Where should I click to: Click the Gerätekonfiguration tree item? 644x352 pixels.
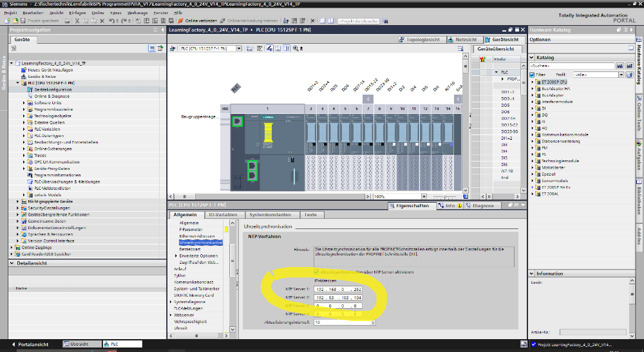click(53, 89)
